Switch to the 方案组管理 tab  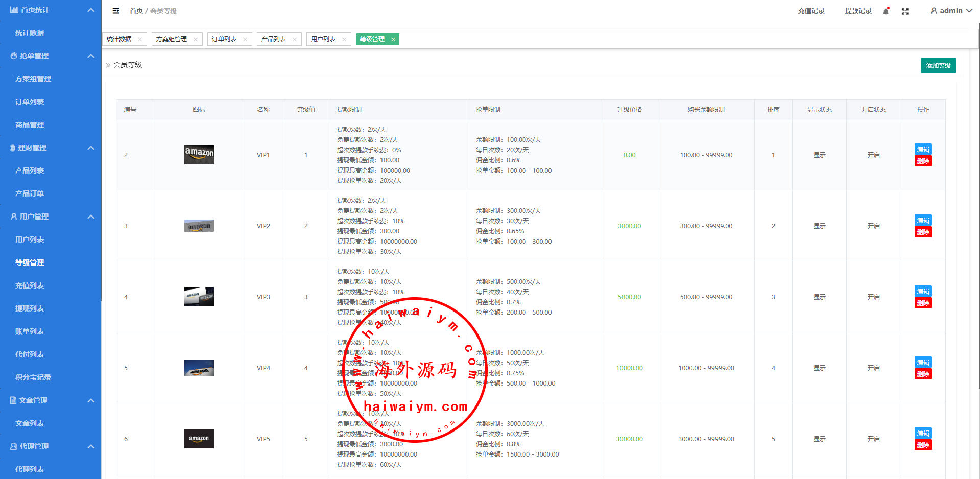[x=172, y=39]
